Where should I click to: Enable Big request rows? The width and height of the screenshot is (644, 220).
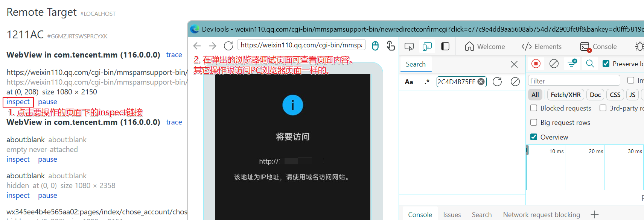(534, 122)
